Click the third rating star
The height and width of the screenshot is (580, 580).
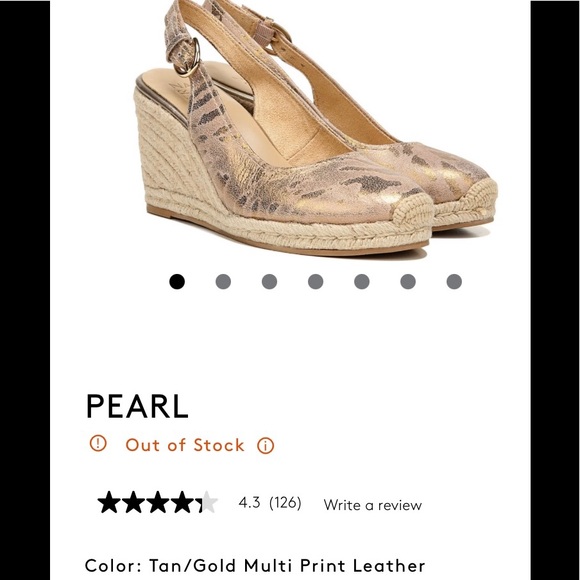point(158,502)
